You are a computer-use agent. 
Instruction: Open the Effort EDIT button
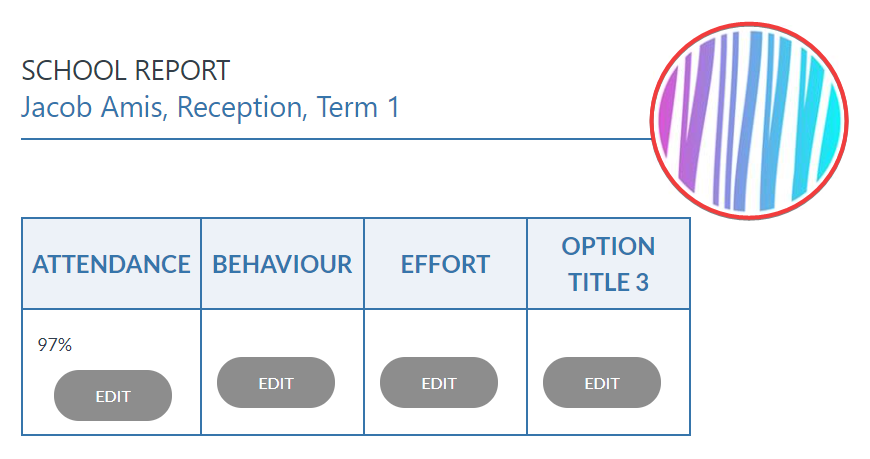(x=439, y=383)
